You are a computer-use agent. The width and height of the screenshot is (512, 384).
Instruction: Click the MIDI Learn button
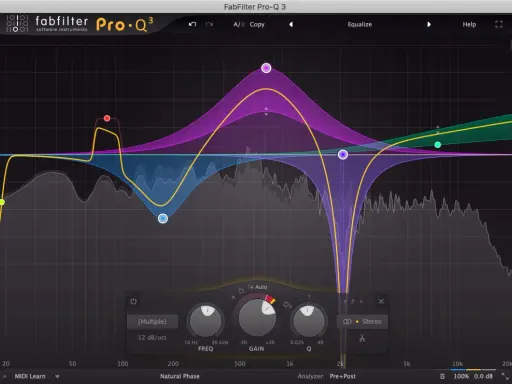click(30, 376)
